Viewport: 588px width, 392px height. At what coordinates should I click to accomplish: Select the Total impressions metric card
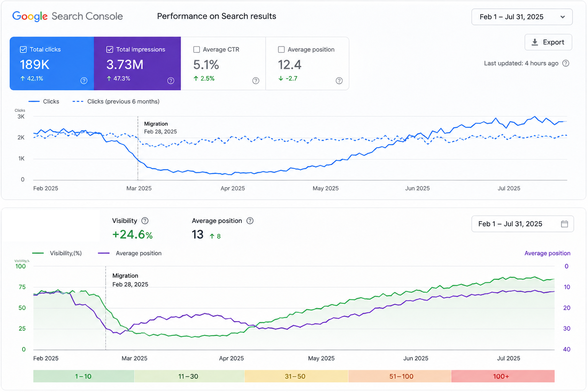tap(137, 64)
